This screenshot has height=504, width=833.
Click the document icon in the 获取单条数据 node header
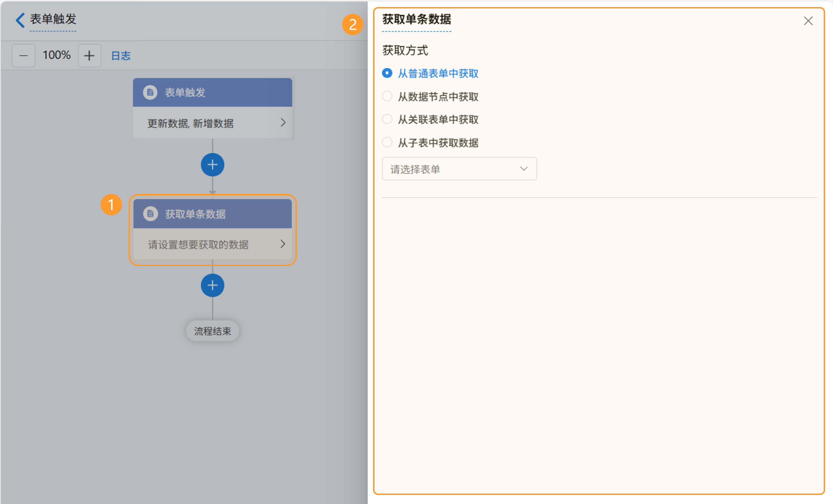[150, 214]
